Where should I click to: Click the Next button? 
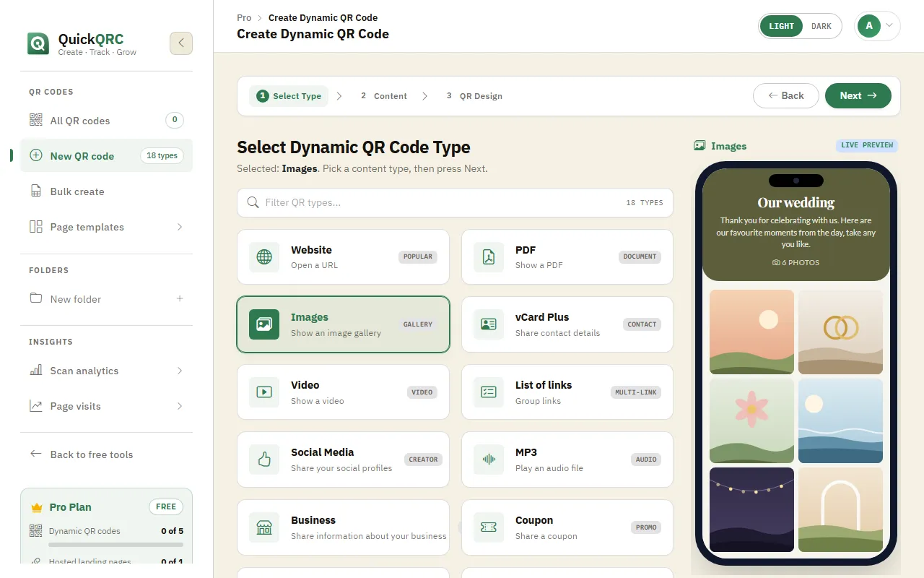click(858, 96)
